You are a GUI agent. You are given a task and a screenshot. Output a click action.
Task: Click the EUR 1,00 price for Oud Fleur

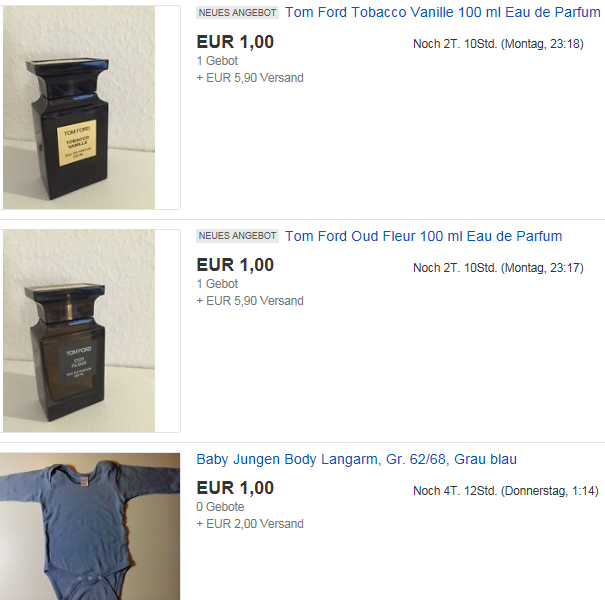pos(235,265)
